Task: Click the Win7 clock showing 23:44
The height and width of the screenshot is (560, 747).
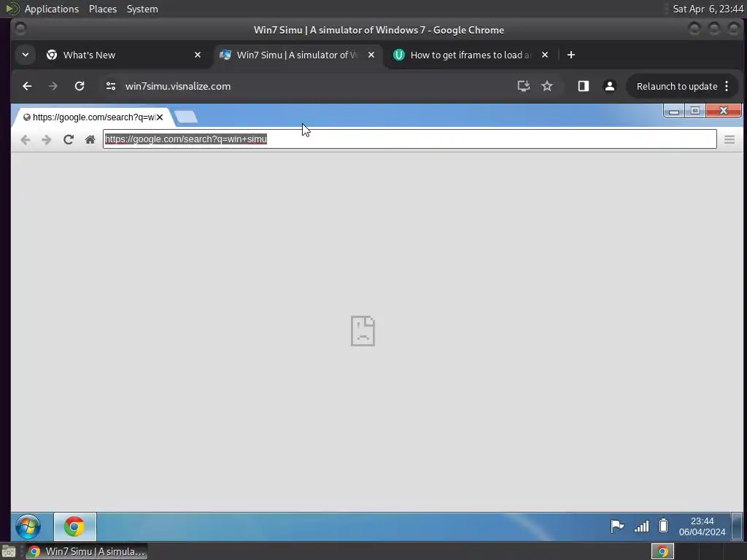Action: (703, 526)
